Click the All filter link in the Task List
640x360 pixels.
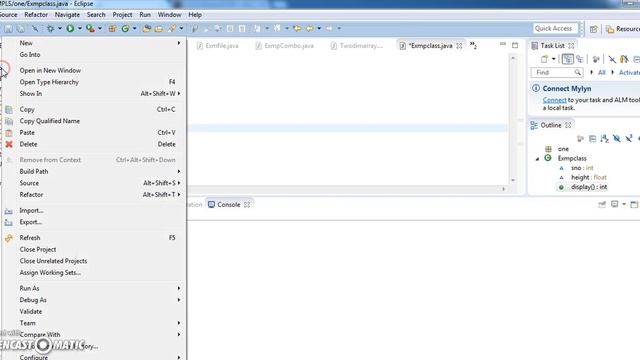click(601, 73)
